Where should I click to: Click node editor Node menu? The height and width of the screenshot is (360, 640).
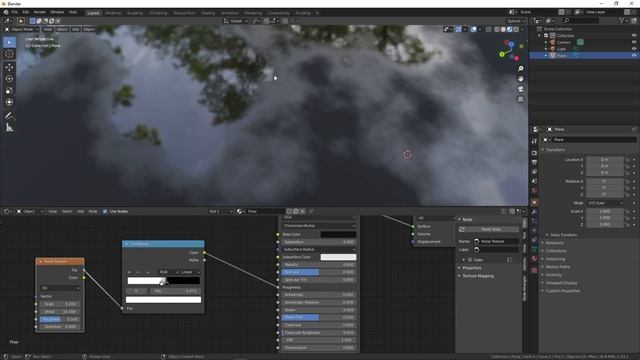tap(93, 211)
